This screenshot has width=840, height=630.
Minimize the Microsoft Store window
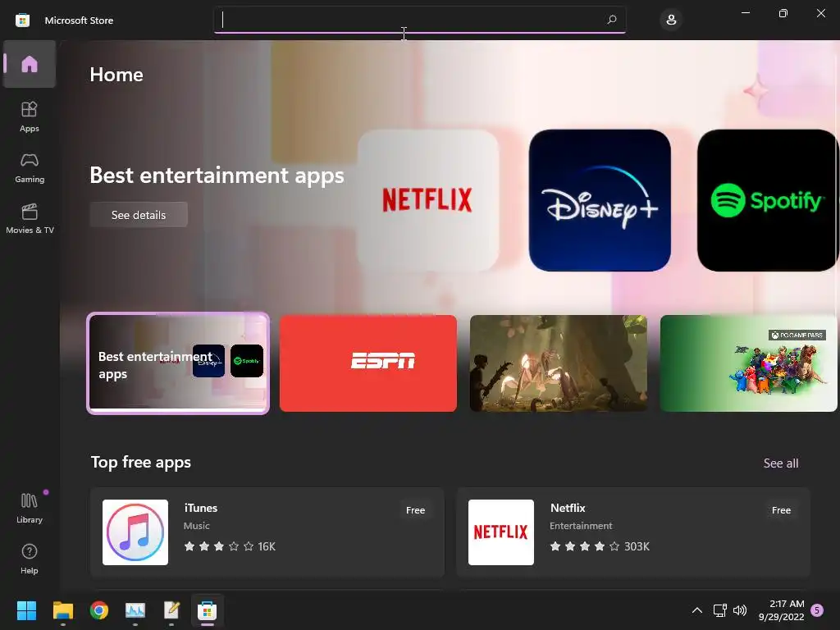pos(745,13)
